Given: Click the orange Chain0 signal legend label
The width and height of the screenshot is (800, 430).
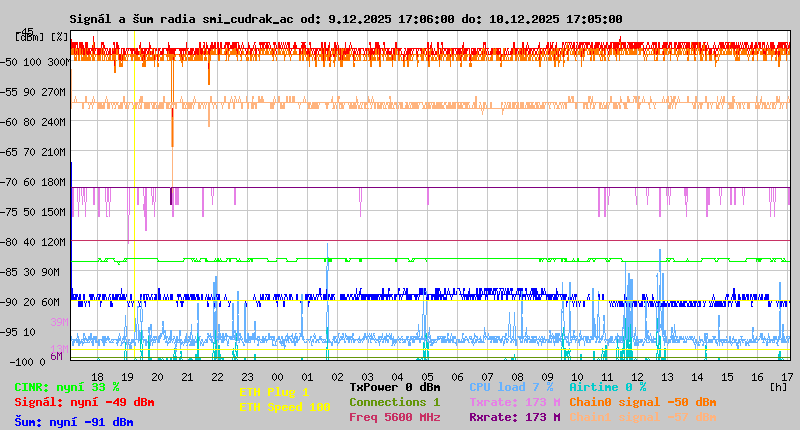Looking at the screenshot, I should click(642, 402).
